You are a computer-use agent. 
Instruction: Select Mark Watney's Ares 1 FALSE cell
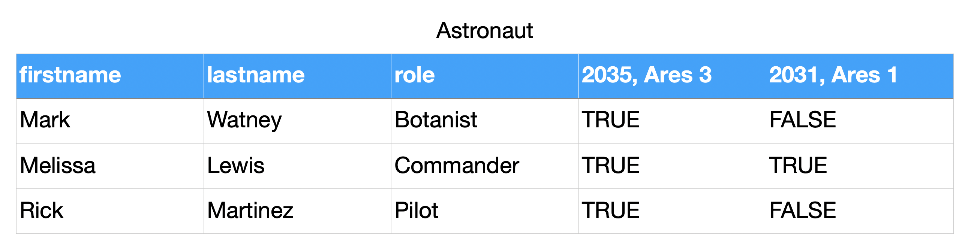coord(859,121)
